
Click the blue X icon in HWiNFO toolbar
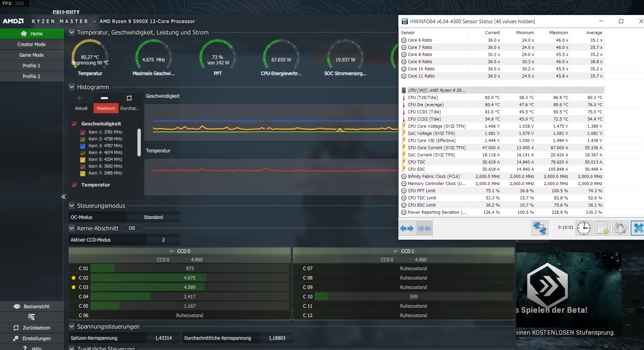click(x=638, y=228)
